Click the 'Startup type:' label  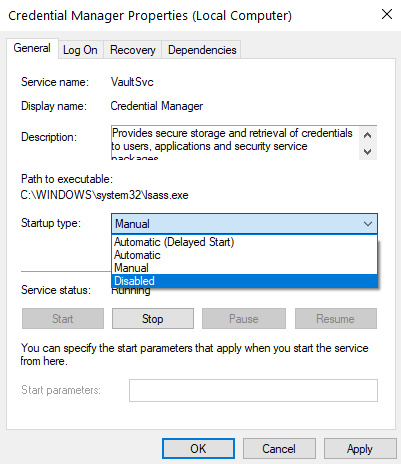coord(51,223)
